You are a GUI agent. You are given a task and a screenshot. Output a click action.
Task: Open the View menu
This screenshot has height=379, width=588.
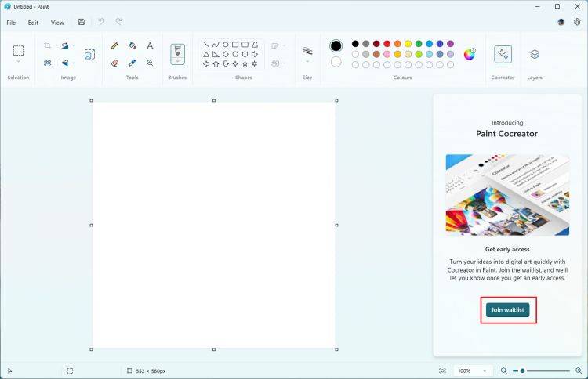point(57,23)
